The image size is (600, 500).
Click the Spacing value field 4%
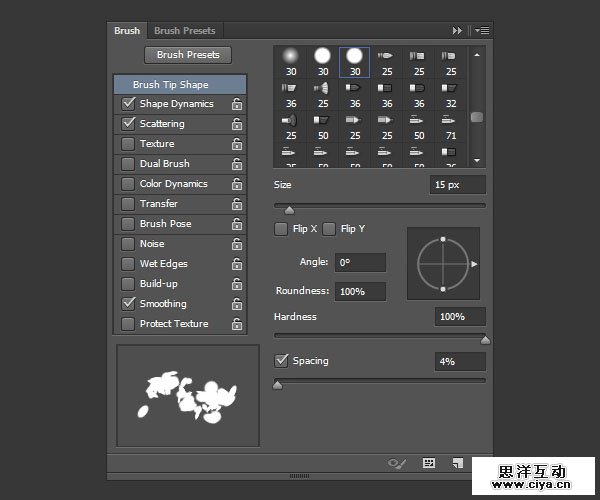[460, 362]
